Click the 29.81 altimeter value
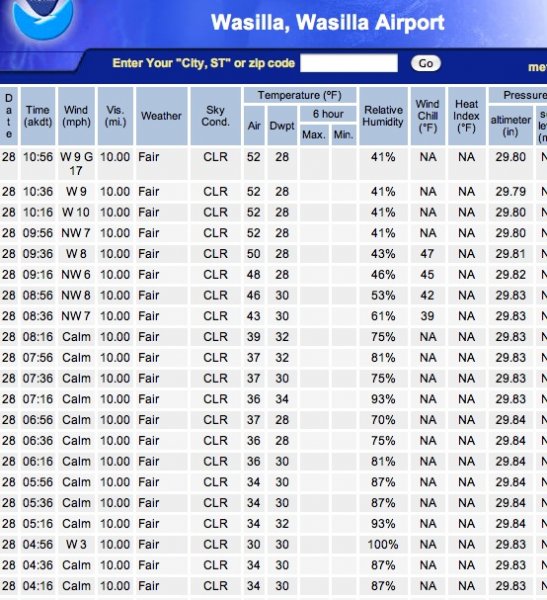 pos(511,254)
